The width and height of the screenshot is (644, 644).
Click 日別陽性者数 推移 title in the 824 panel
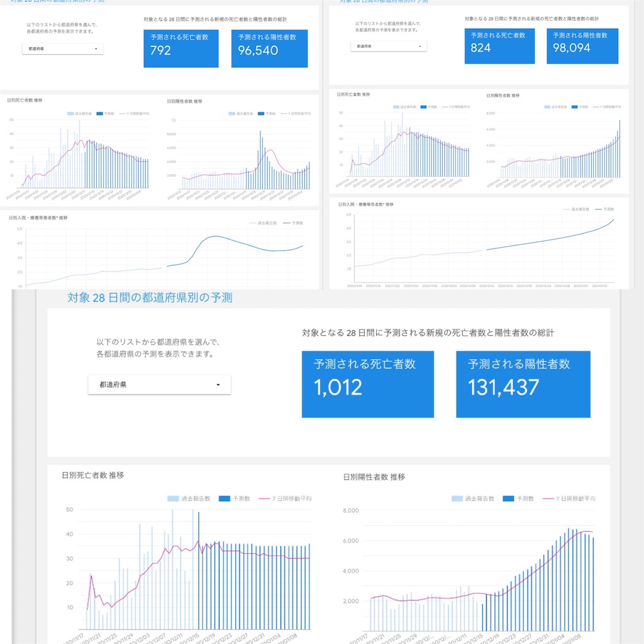click(x=502, y=96)
